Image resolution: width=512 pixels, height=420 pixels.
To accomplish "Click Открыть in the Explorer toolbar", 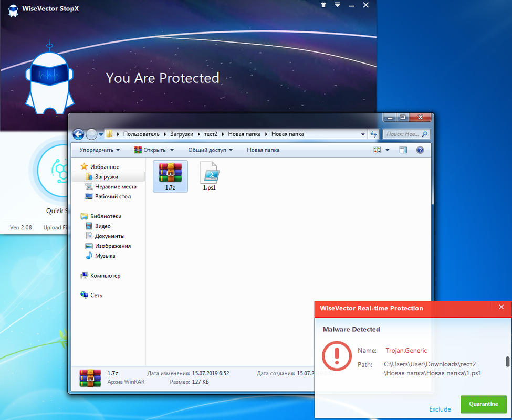I will tap(150, 150).
